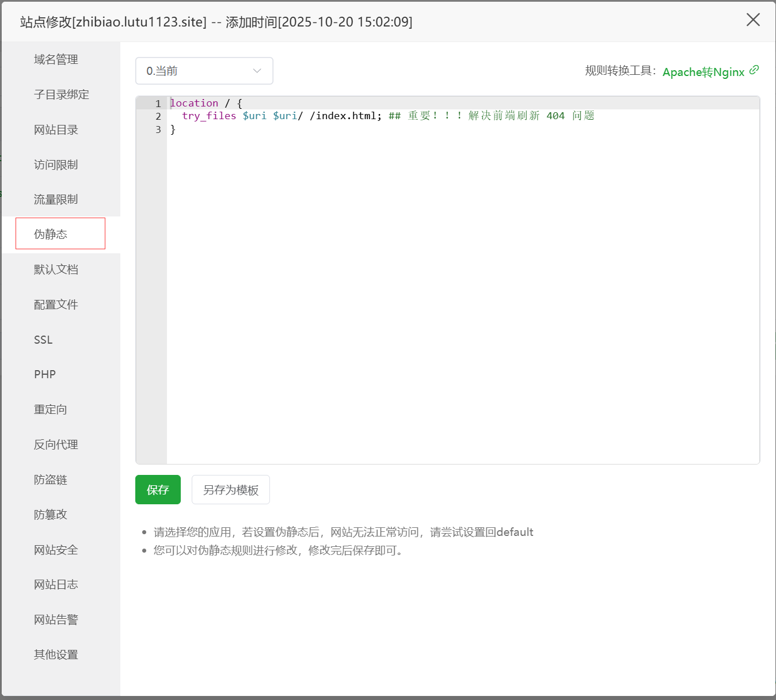Click the external link icon beside Apache转Nginx
The width and height of the screenshot is (776, 700).
754,70
